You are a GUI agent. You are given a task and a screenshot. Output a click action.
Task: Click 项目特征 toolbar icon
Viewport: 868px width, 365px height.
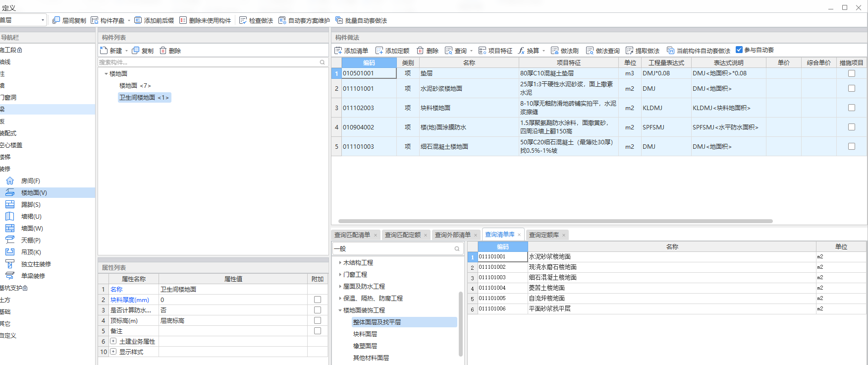point(482,51)
